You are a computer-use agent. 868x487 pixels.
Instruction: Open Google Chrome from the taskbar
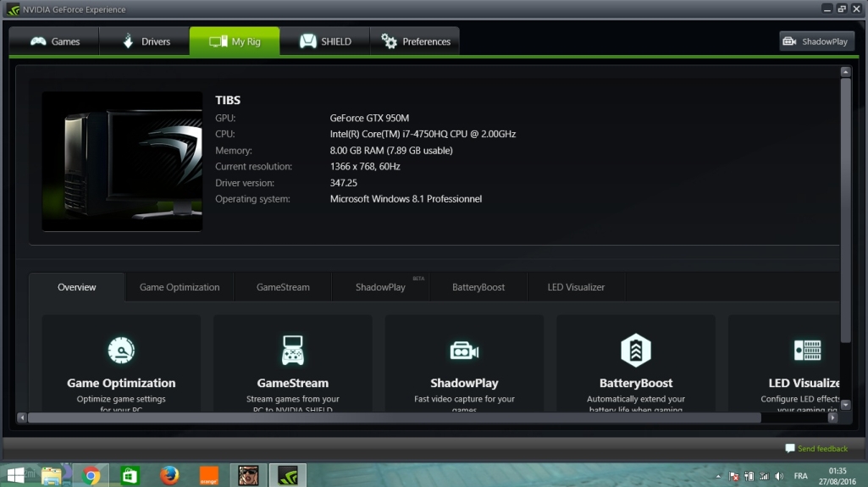coord(91,475)
